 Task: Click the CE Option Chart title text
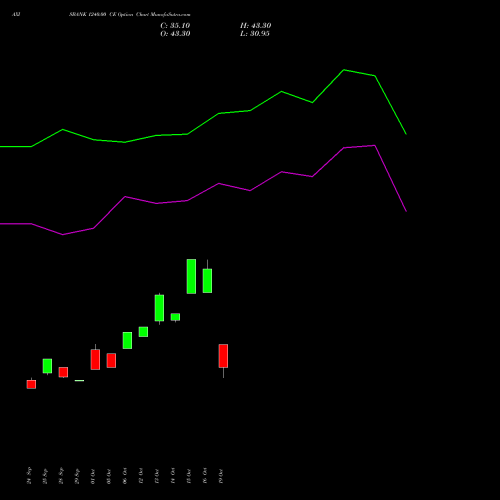coord(130,15)
